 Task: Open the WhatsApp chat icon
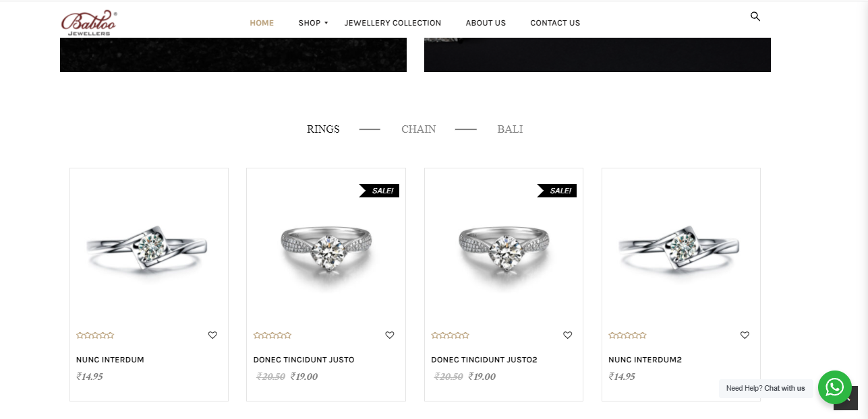pos(835,387)
